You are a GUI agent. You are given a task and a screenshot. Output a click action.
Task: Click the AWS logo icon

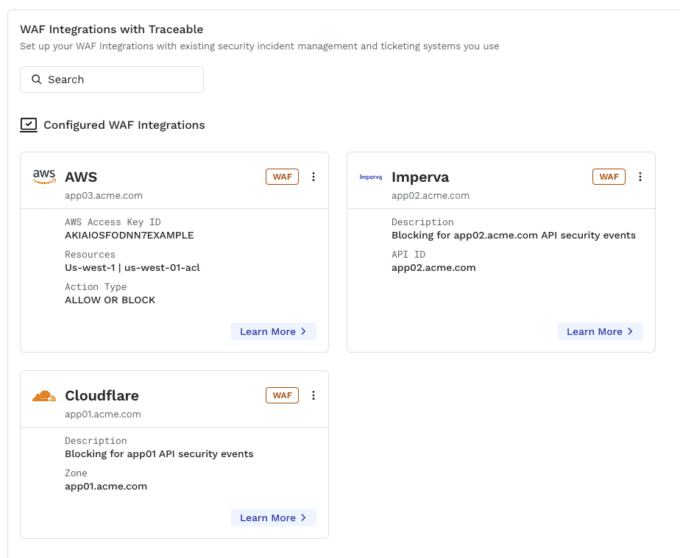tap(44, 176)
